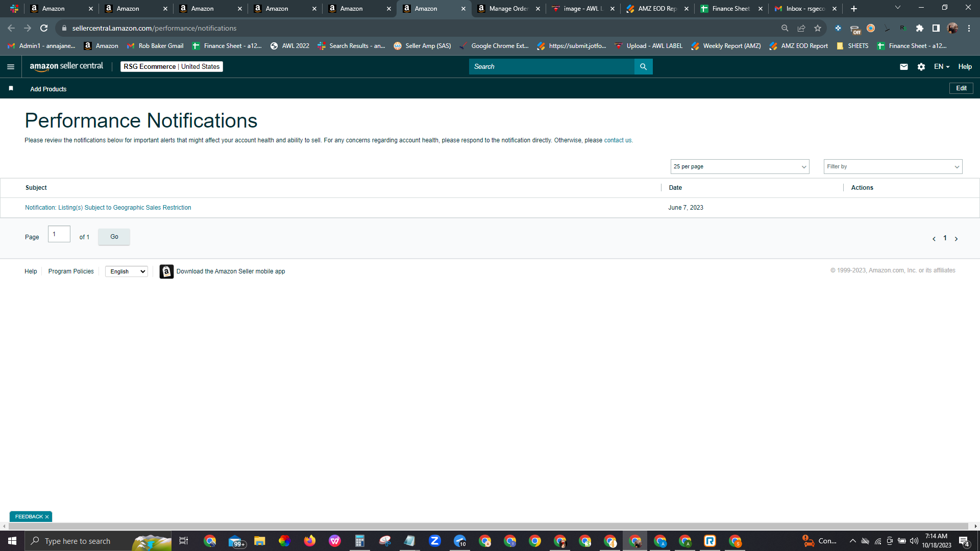Viewport: 980px width, 551px height.
Task: Open the Add Products link
Action: tap(48, 89)
